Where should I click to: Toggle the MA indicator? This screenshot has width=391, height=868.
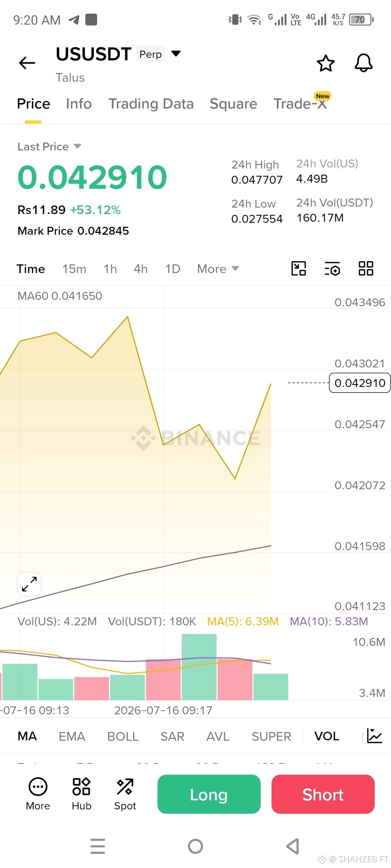(27, 736)
